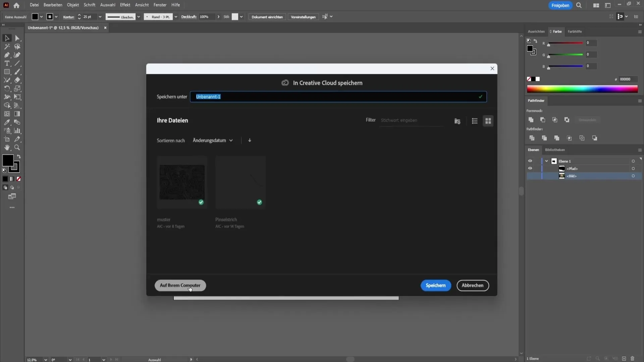
Task: Open Fenster menu in menu bar
Action: 160,5
